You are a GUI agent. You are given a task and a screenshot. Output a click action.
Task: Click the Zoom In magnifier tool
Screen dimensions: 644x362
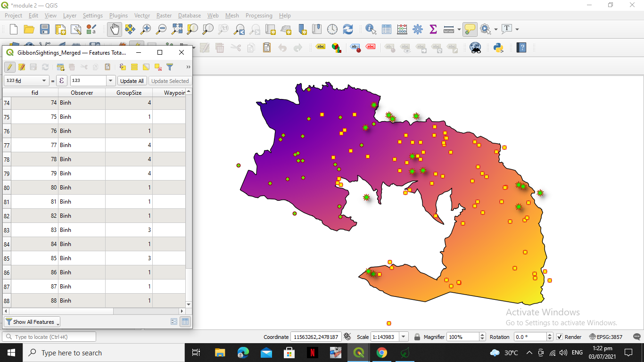pyautogui.click(x=146, y=29)
